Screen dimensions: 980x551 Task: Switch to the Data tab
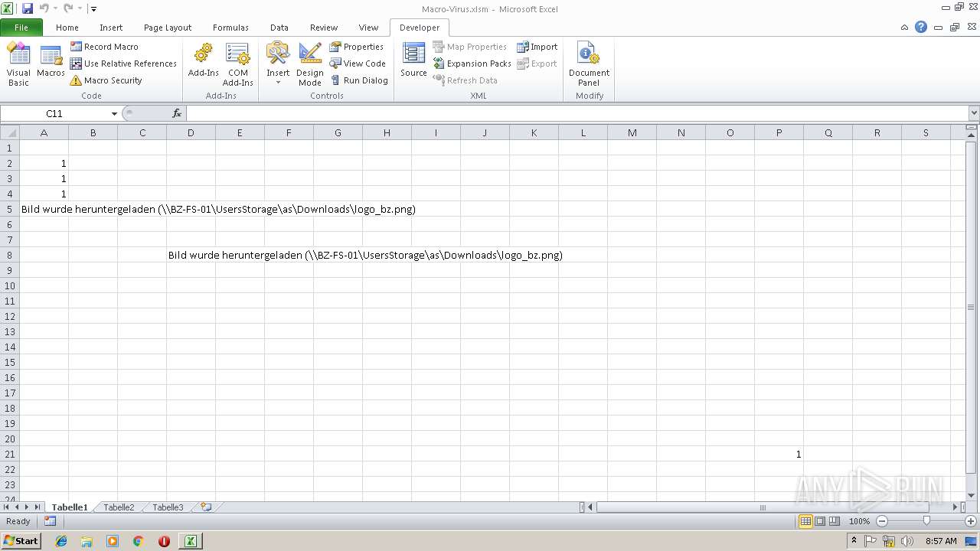(279, 28)
